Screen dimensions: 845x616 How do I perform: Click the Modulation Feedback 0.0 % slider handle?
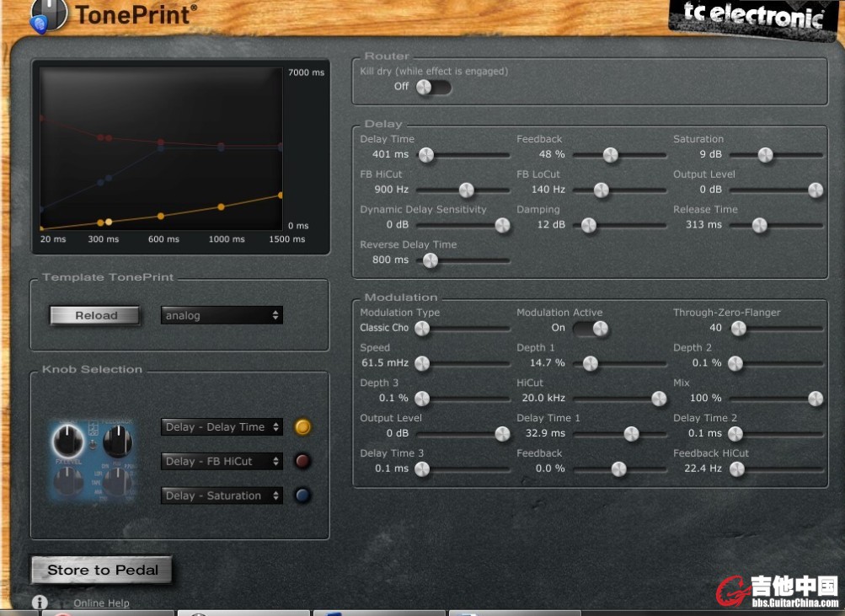pyautogui.click(x=619, y=469)
